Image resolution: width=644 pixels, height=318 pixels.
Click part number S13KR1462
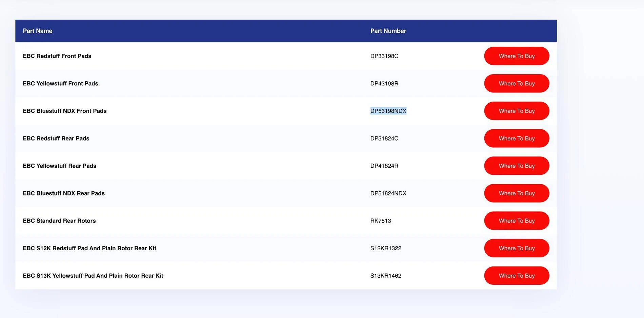[x=386, y=275]
